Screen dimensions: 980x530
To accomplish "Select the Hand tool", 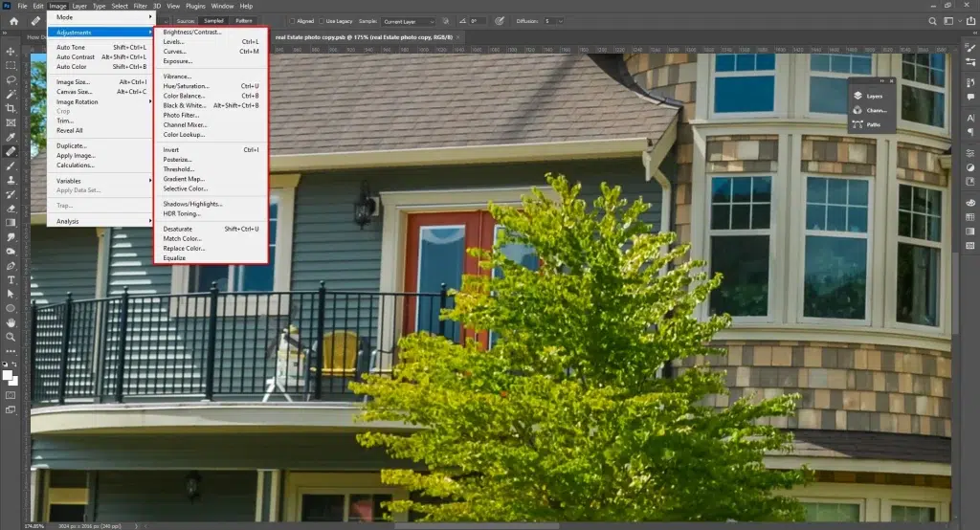I will 11,322.
